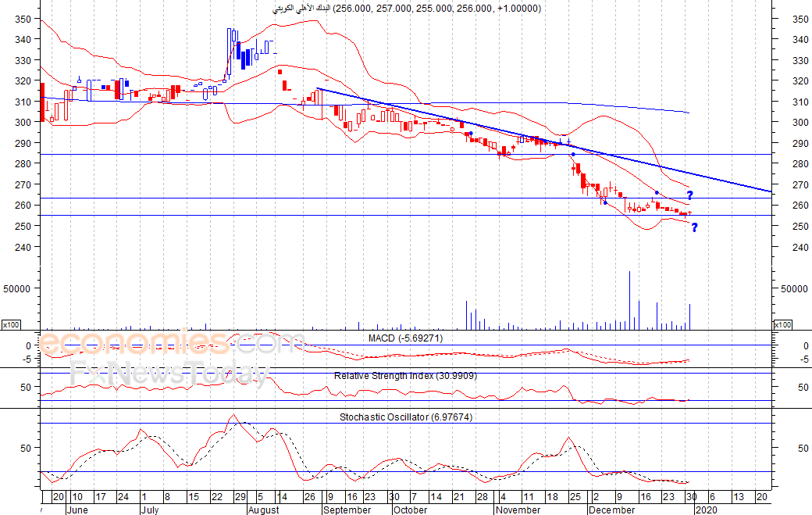Click 300 on the right price axis
The height and width of the screenshot is (515, 812).
pos(800,122)
